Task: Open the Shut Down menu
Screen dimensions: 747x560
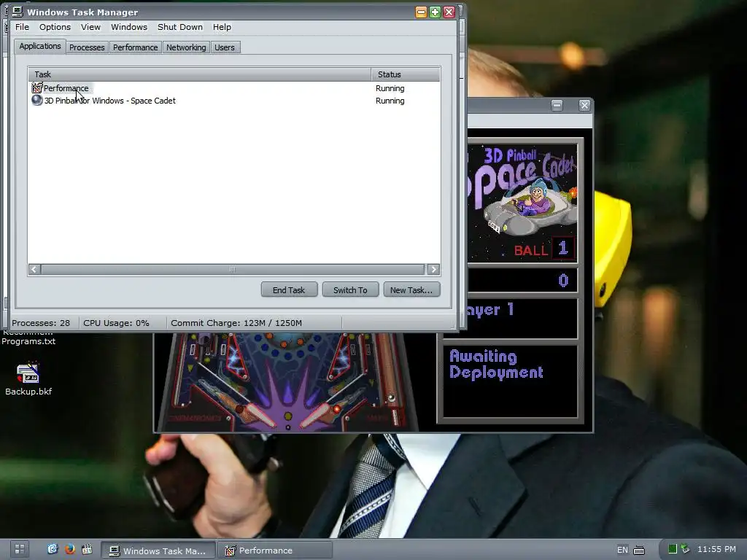Action: [180, 27]
